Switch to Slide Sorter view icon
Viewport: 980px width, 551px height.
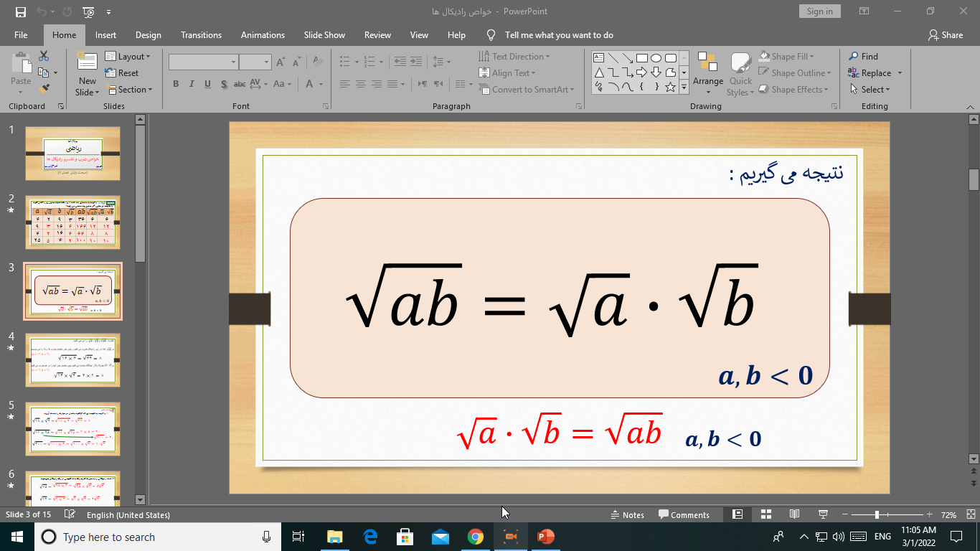pyautogui.click(x=766, y=514)
